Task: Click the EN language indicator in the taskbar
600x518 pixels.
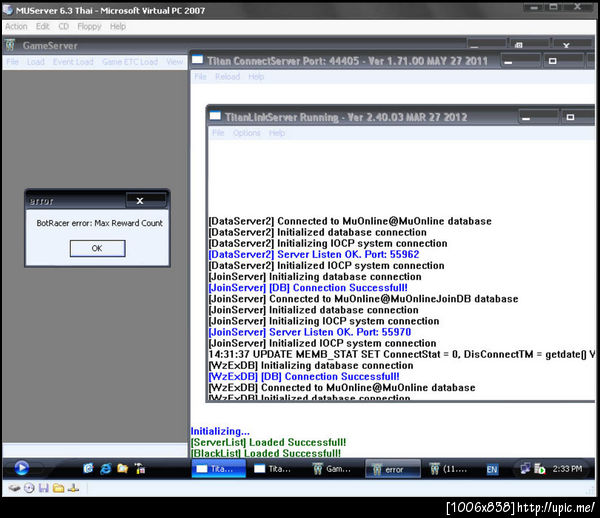Action: 492,469
